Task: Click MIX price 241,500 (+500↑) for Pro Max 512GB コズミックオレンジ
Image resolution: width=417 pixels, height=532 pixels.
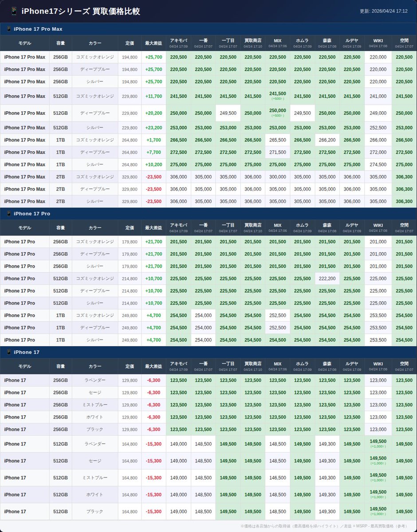Action: (x=278, y=96)
